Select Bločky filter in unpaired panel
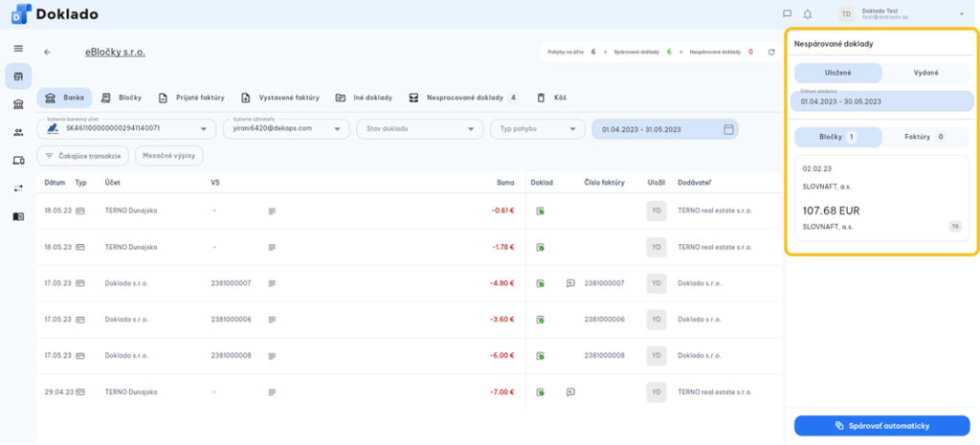Screen dimensions: 980x445 [x=838, y=137]
